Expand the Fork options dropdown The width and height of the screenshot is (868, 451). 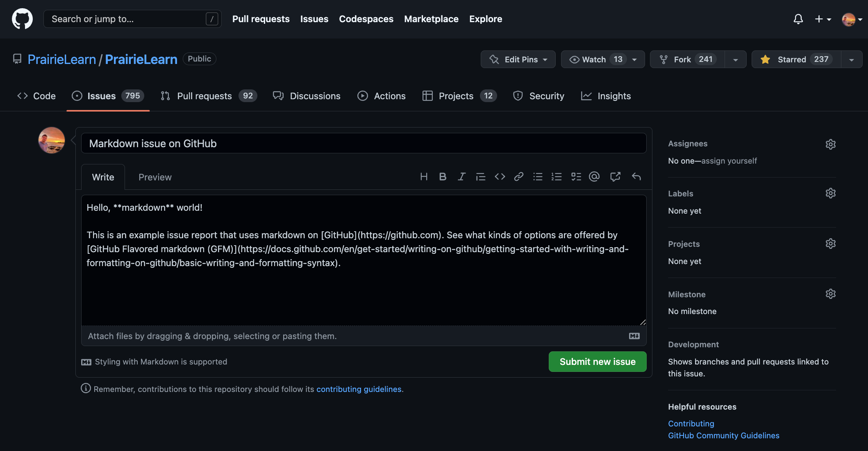735,59
